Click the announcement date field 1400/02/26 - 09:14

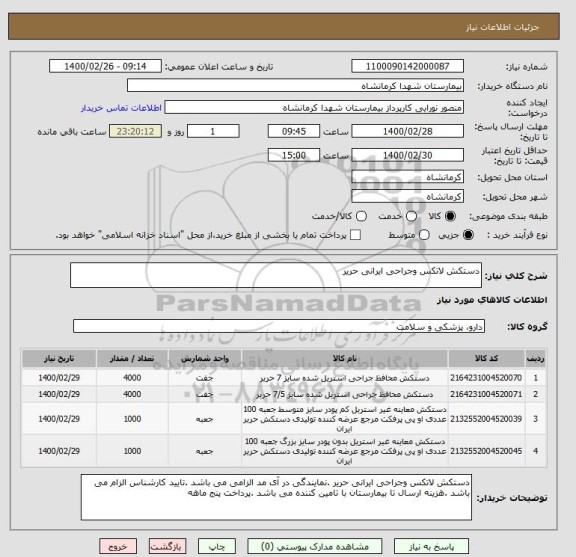(105, 66)
